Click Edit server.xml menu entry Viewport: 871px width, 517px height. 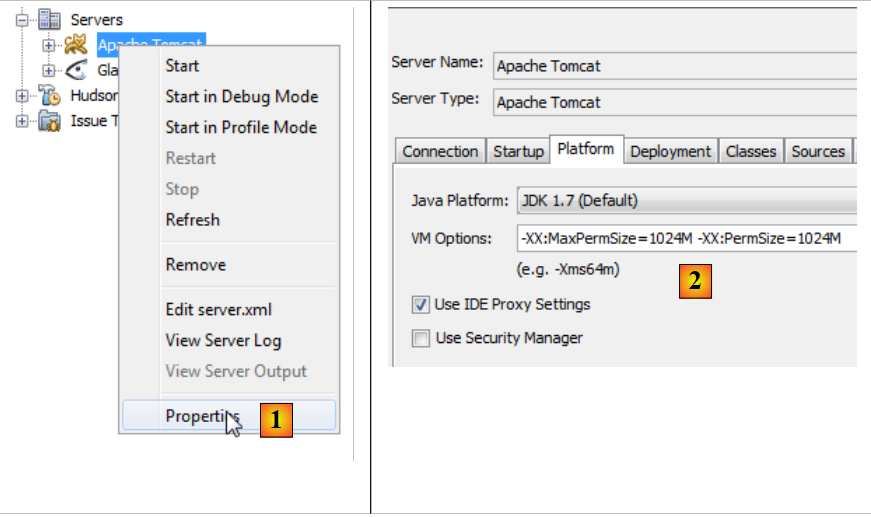218,310
